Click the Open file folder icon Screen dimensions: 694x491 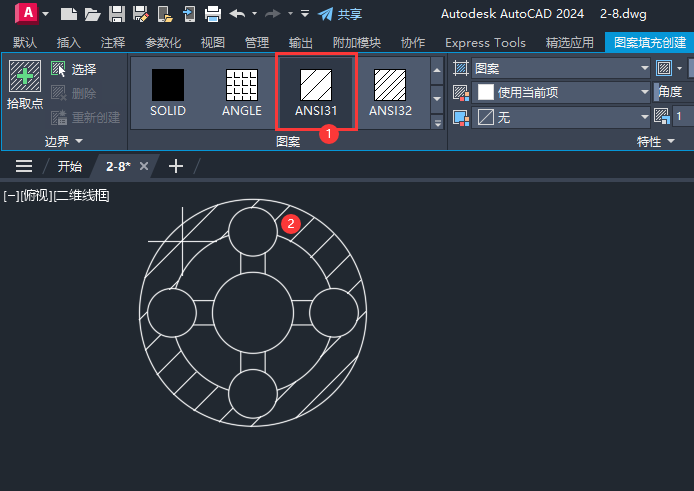tap(93, 14)
